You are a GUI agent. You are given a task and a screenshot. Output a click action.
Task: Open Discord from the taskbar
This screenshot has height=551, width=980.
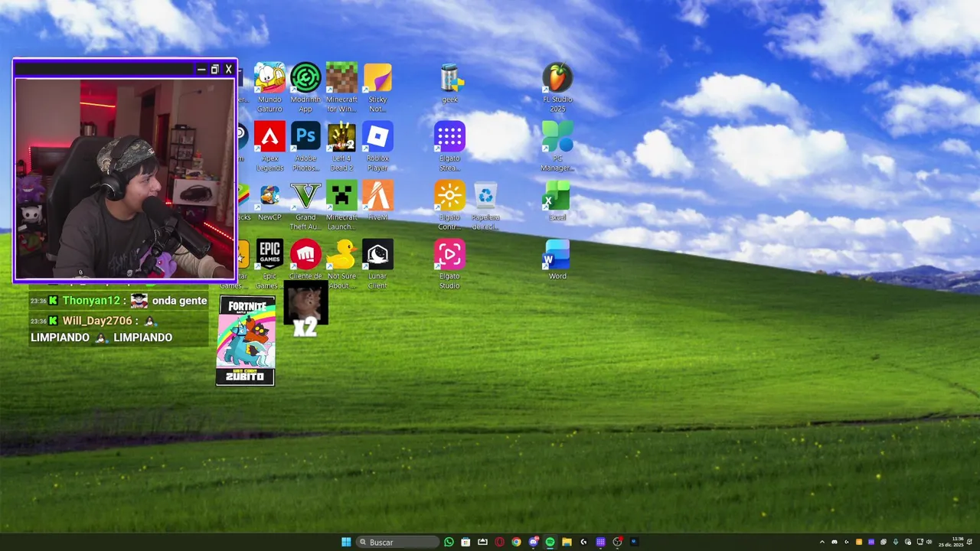point(534,542)
